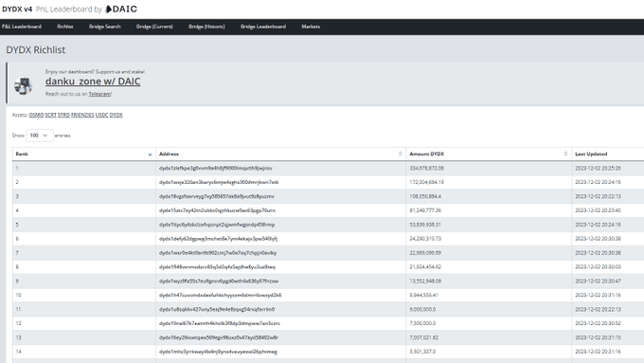Click the address in rank 9 row

coord(219,281)
